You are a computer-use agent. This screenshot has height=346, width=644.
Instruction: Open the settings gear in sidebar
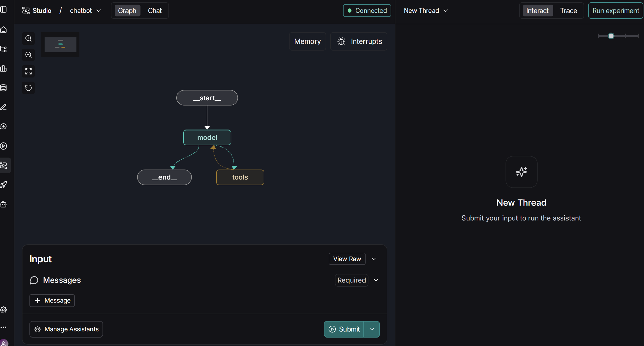click(x=4, y=310)
